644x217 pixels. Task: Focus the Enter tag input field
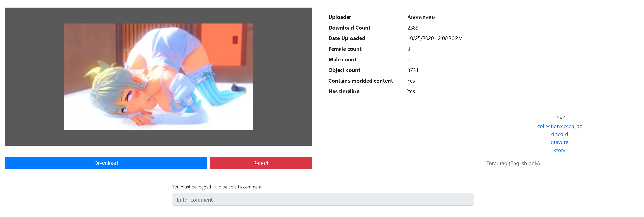(559, 163)
